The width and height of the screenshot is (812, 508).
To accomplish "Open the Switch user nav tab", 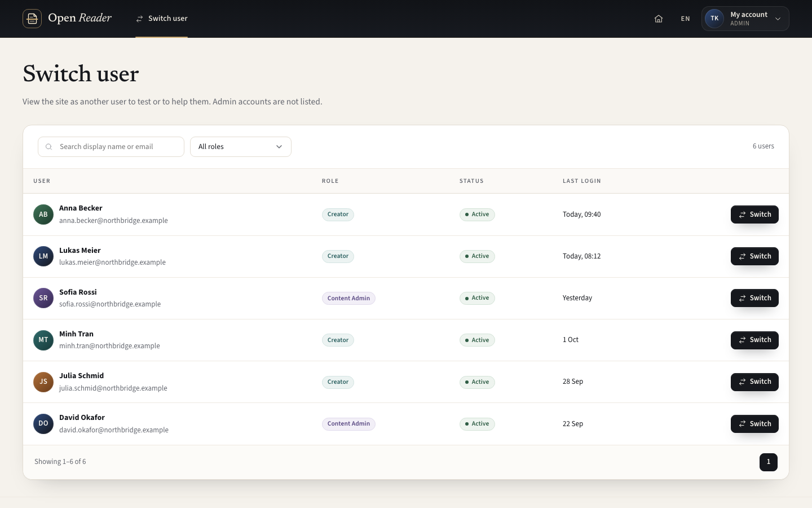I will (162, 19).
